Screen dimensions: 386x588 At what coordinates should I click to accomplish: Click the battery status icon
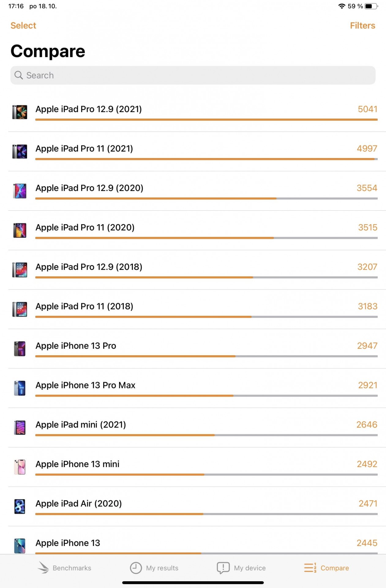[x=371, y=6]
